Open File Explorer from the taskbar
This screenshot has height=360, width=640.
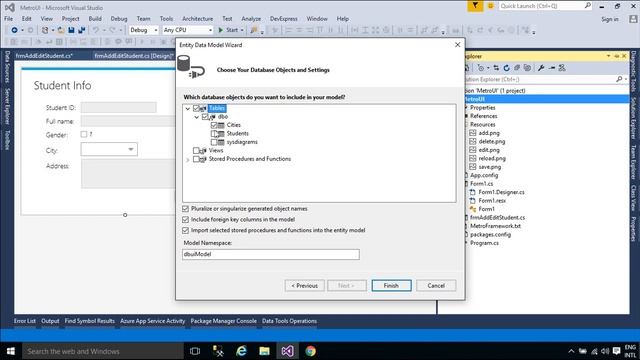[264, 351]
